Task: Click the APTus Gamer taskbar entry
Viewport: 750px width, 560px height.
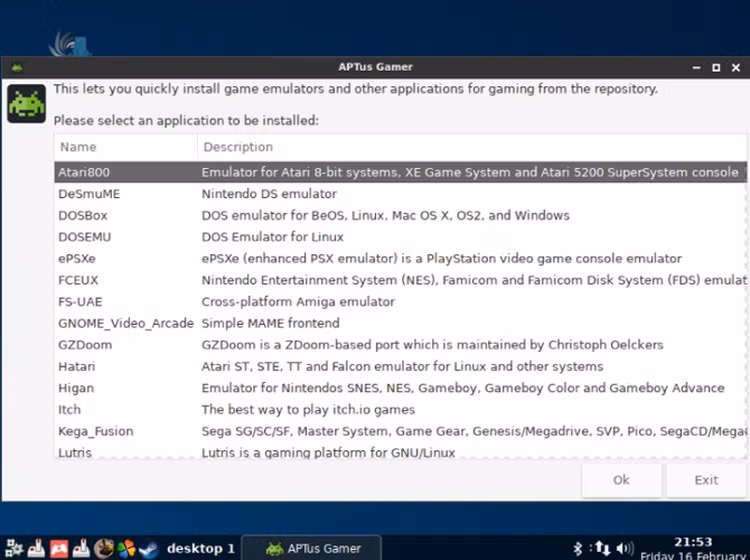Action: coord(312,548)
